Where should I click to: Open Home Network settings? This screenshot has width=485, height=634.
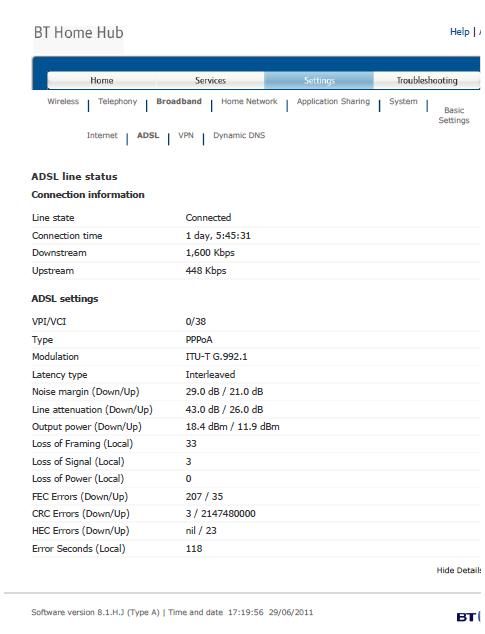click(249, 101)
